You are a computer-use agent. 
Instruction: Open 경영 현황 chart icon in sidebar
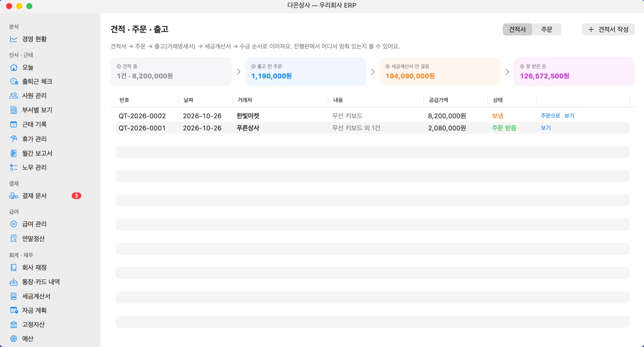14,39
